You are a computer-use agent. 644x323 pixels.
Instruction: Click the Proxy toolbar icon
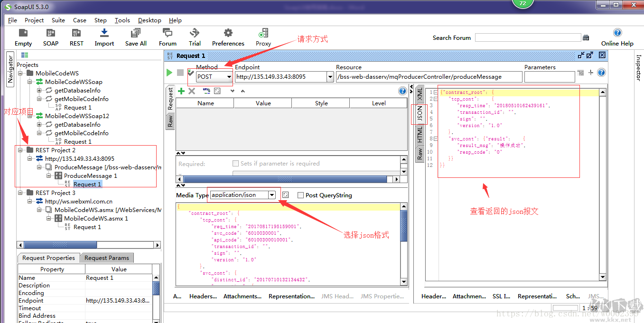tap(263, 37)
